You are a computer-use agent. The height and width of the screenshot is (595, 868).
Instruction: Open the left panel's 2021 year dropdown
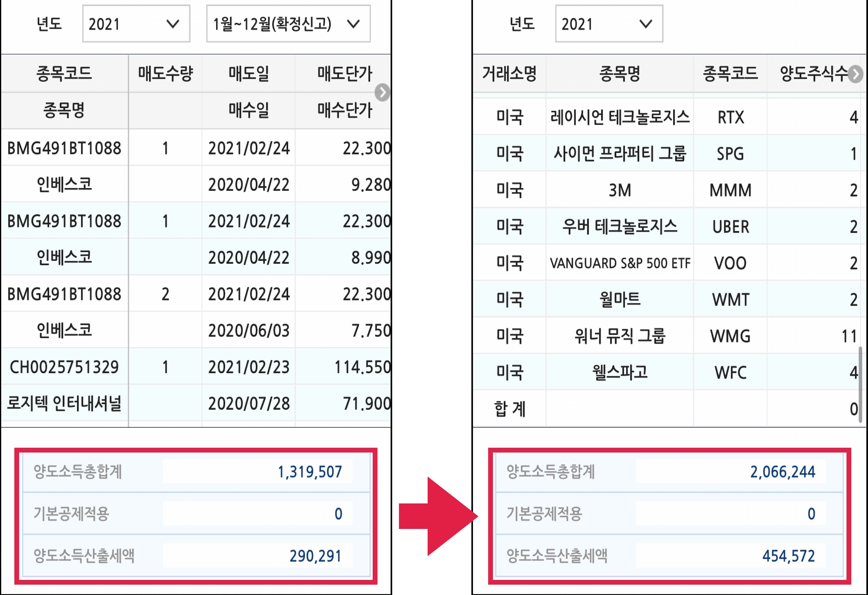coord(136,24)
